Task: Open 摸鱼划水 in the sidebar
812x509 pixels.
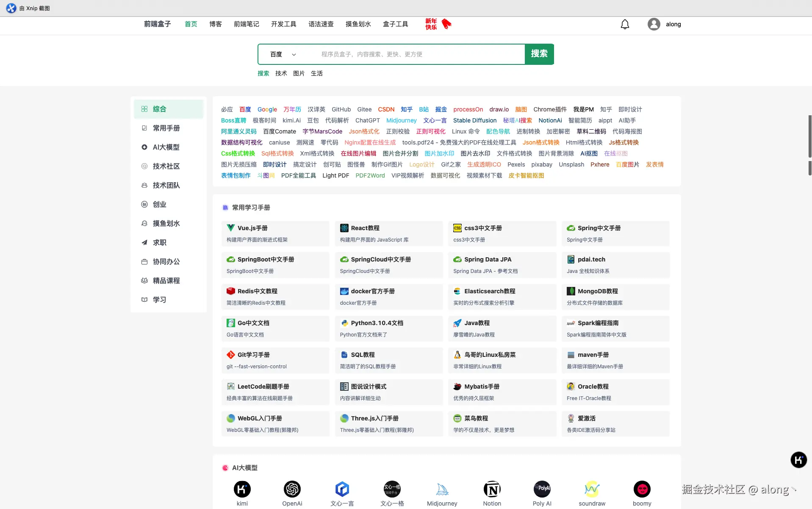Action: [169, 223]
